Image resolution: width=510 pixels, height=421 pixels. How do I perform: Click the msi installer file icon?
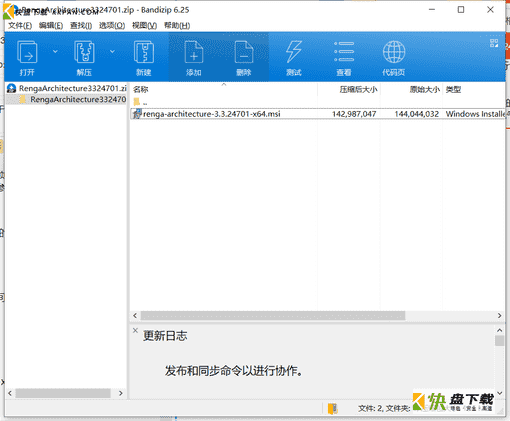(137, 114)
